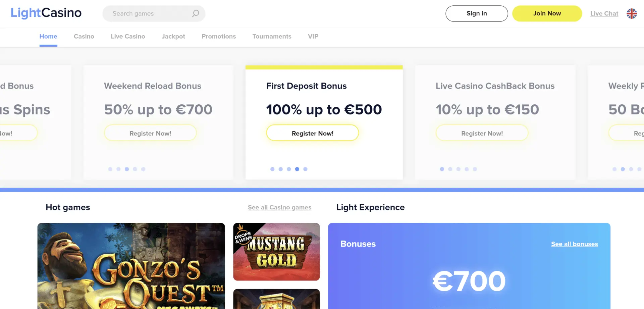Viewport: 644px width, 309px height.
Task: Select third dot on Weekend Reload card
Action: tap(127, 169)
